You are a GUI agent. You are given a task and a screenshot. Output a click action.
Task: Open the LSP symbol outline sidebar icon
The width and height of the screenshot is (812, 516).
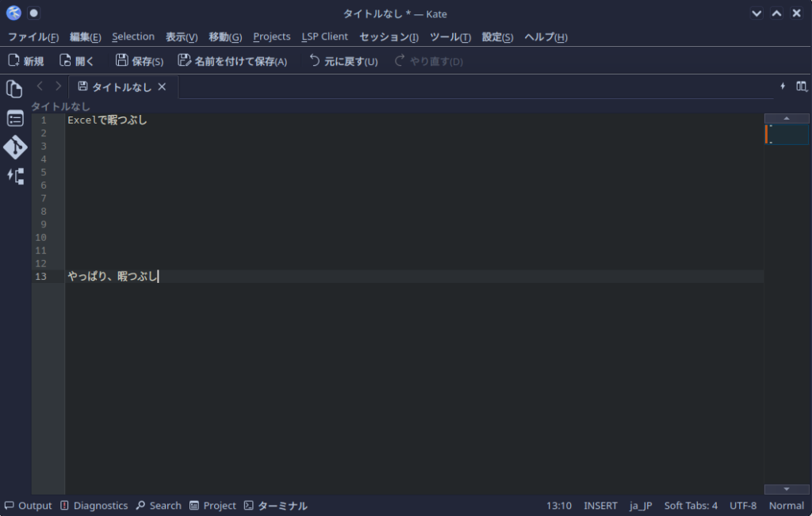(14, 177)
